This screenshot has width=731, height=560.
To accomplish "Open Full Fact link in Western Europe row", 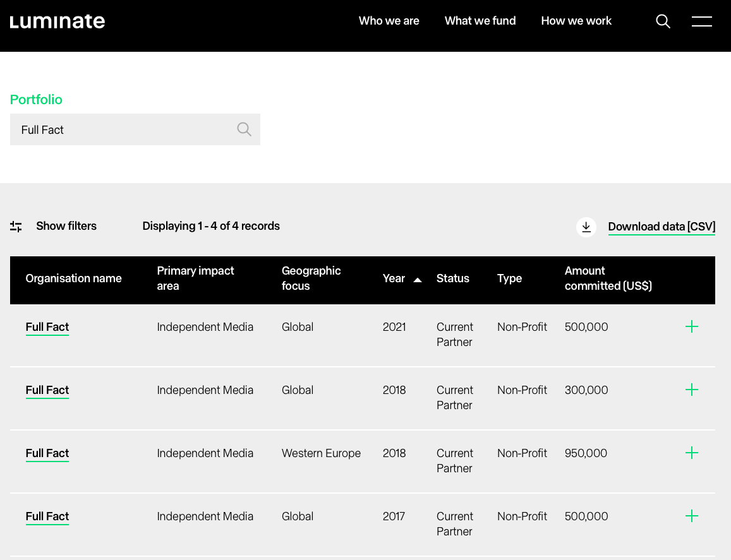I will (x=47, y=453).
